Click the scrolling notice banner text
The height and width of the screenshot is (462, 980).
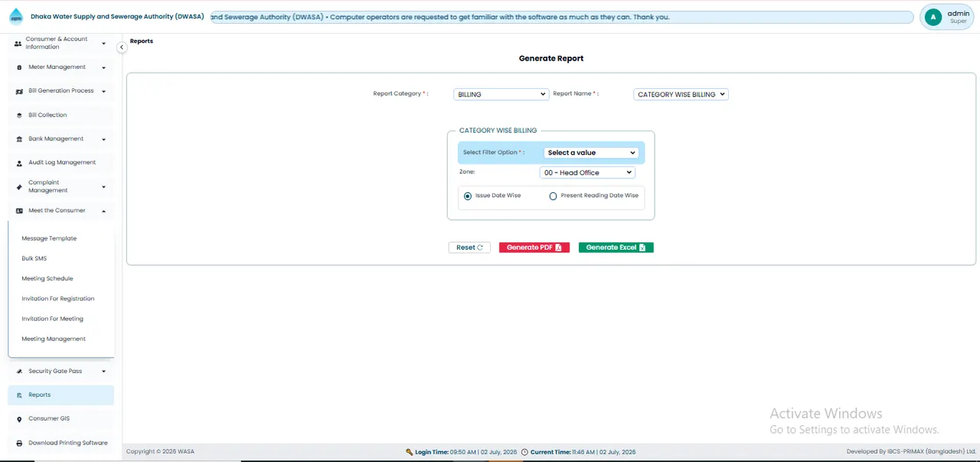pyautogui.click(x=440, y=17)
